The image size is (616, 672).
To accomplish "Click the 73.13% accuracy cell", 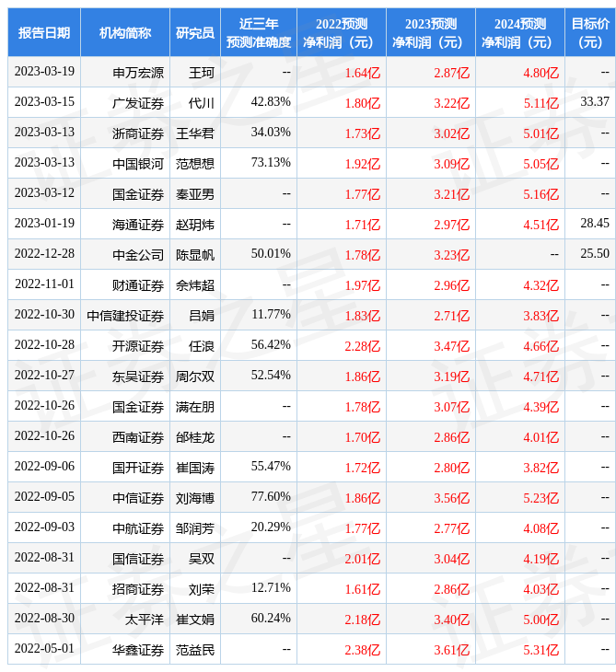I will (x=271, y=163).
